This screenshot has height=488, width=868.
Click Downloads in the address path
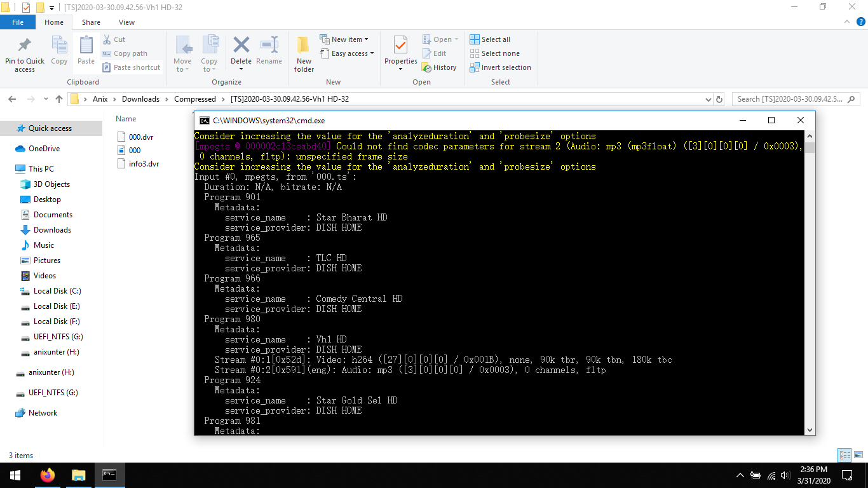[140, 99]
